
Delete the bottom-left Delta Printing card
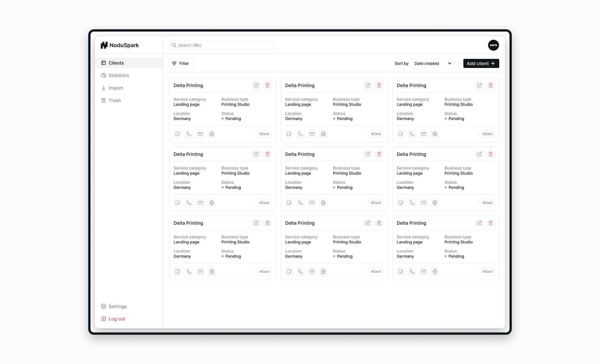pyautogui.click(x=268, y=223)
